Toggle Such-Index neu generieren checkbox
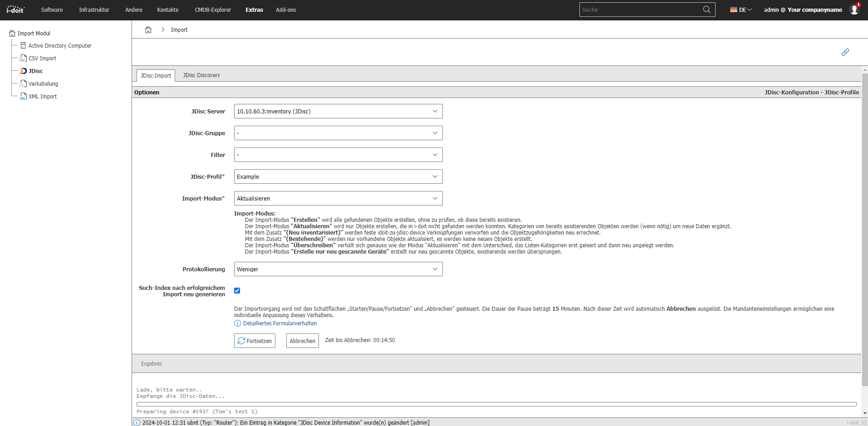 [237, 291]
